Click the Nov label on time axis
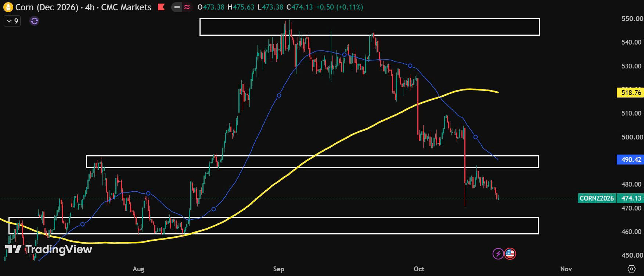644x276 pixels. click(x=566, y=269)
